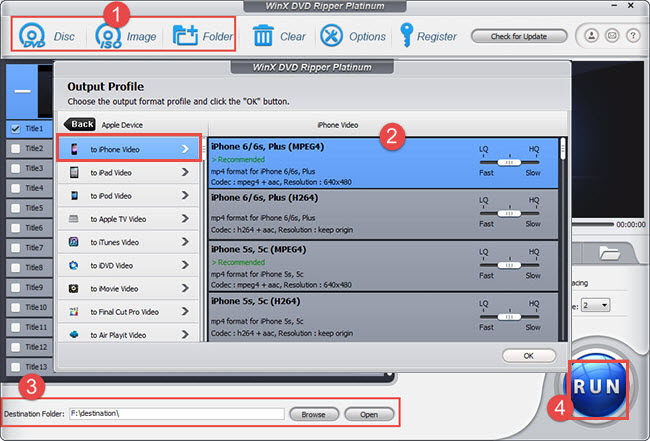Screen dimensions: 650x441
Task: Choose iPhone 5s, 5c (MPEG4) profile
Action: (x=383, y=266)
